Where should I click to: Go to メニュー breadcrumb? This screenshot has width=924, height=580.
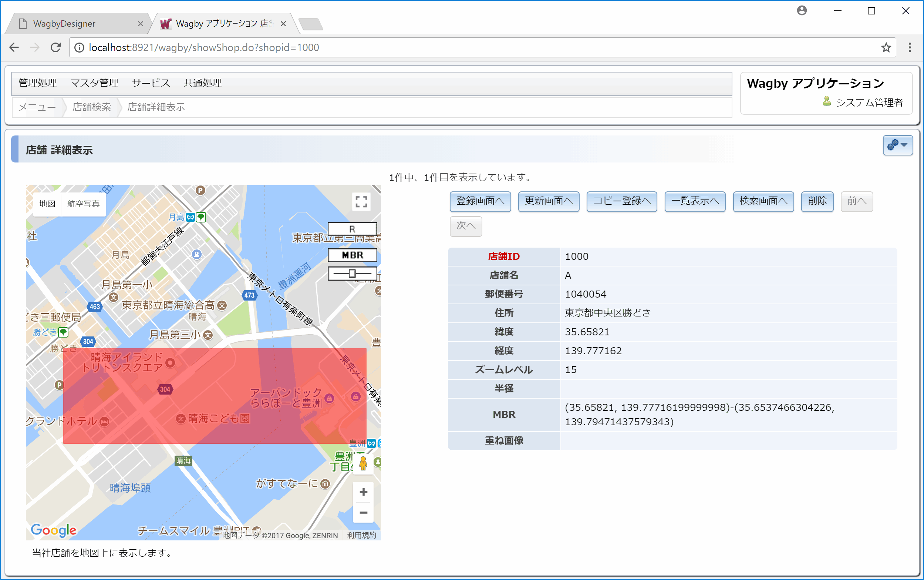point(37,107)
